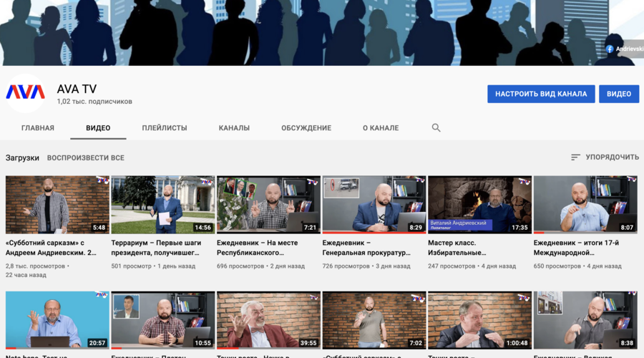
Task: Click the AVA TV channel name
Action: [x=77, y=89]
